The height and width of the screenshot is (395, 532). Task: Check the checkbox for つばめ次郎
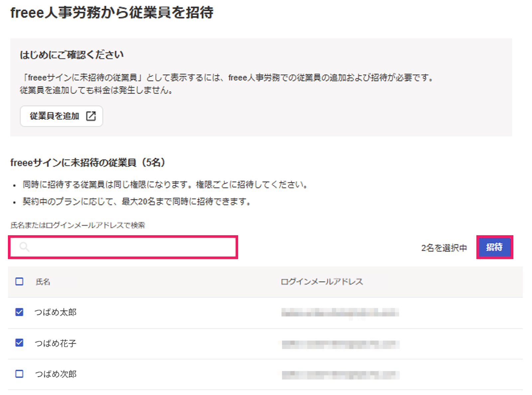coord(19,374)
